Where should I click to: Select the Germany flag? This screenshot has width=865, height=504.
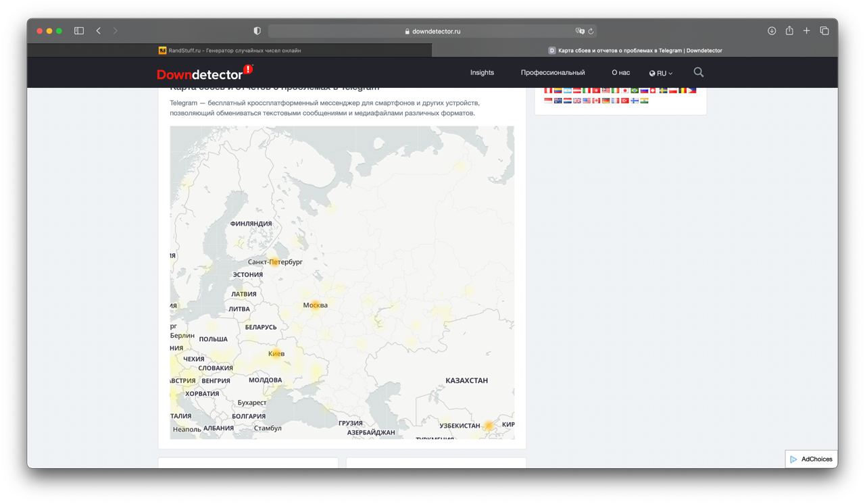[606, 101]
